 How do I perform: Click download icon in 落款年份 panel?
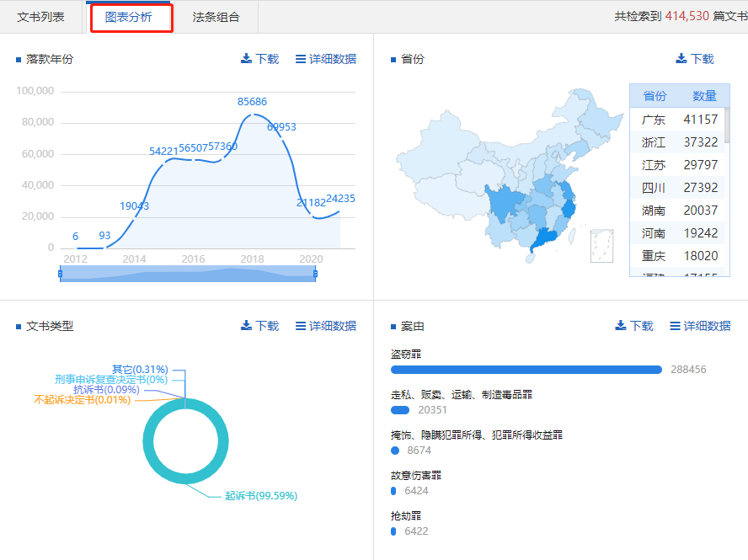246,59
